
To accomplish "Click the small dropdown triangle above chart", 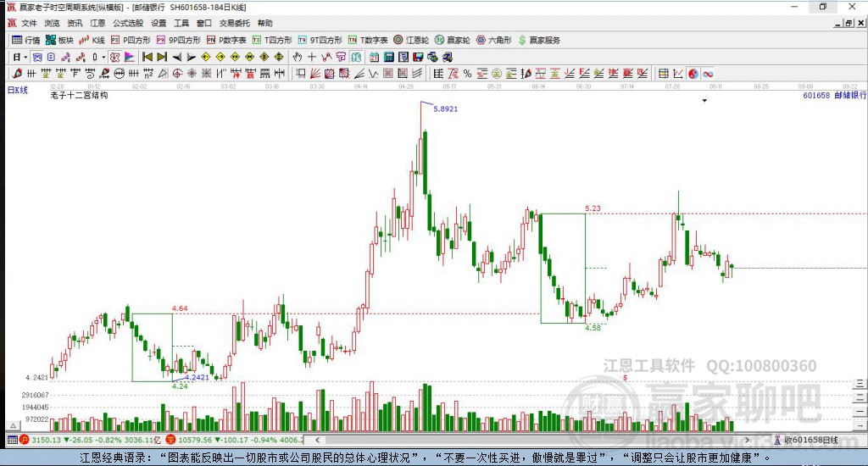I will coord(704,101).
